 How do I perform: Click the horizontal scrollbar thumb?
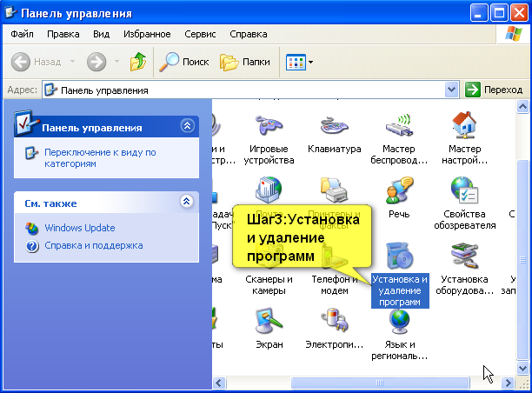tap(380, 383)
